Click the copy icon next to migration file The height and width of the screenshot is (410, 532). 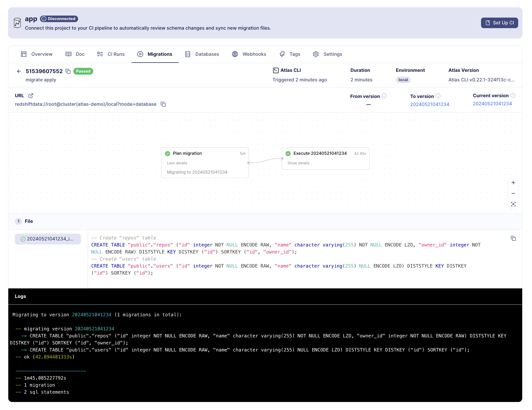pos(513,239)
